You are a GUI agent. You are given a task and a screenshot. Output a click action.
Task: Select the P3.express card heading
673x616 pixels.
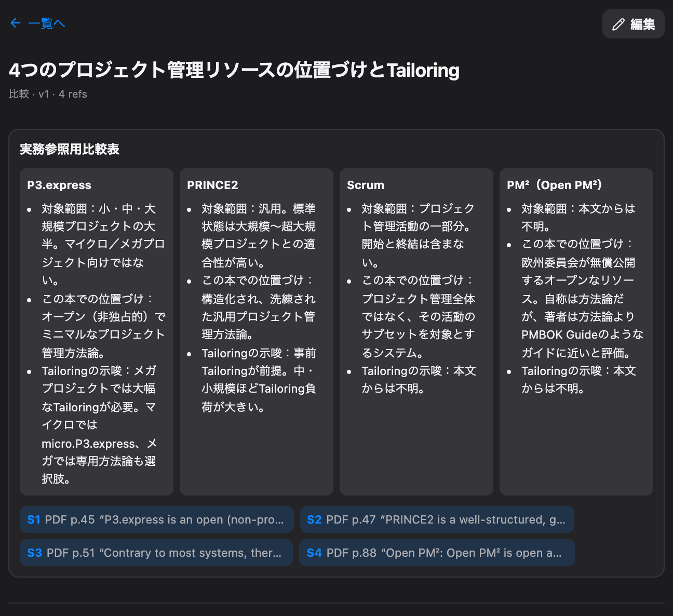point(59,185)
